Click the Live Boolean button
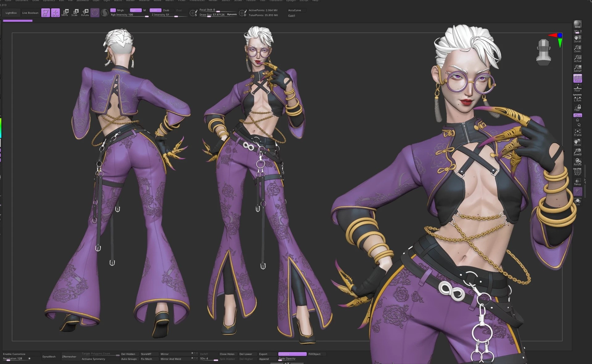The image size is (592, 364). pos(30,13)
